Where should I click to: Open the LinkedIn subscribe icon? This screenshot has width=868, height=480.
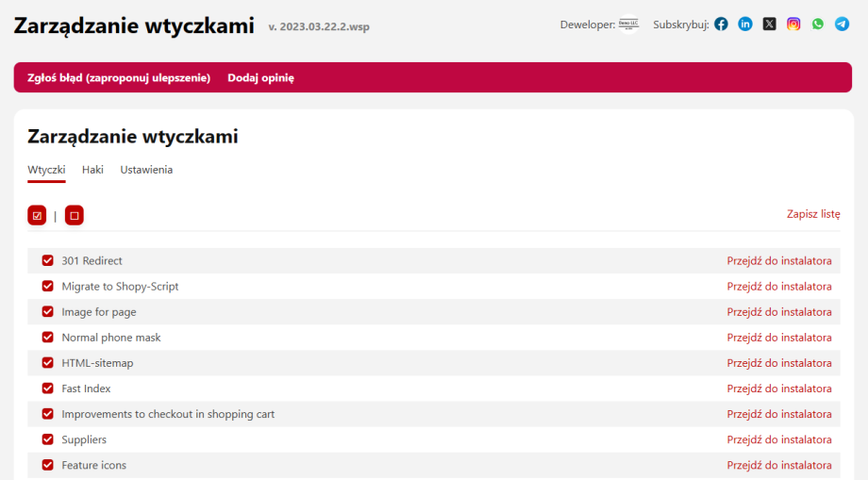coord(745,25)
